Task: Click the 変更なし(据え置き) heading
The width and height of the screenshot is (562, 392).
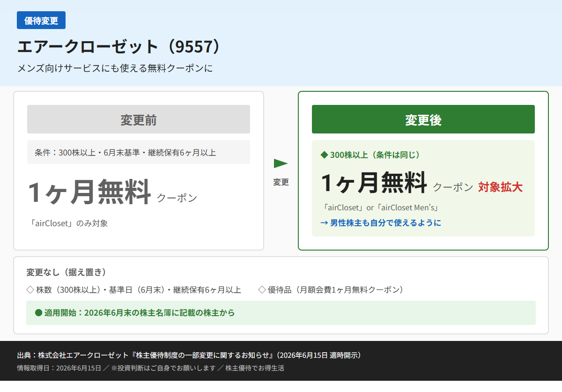Action: (x=67, y=272)
